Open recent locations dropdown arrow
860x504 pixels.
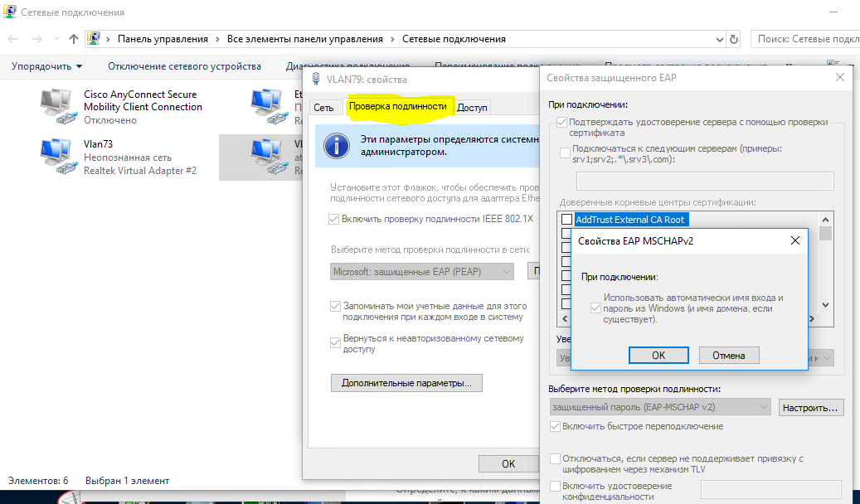pos(56,39)
